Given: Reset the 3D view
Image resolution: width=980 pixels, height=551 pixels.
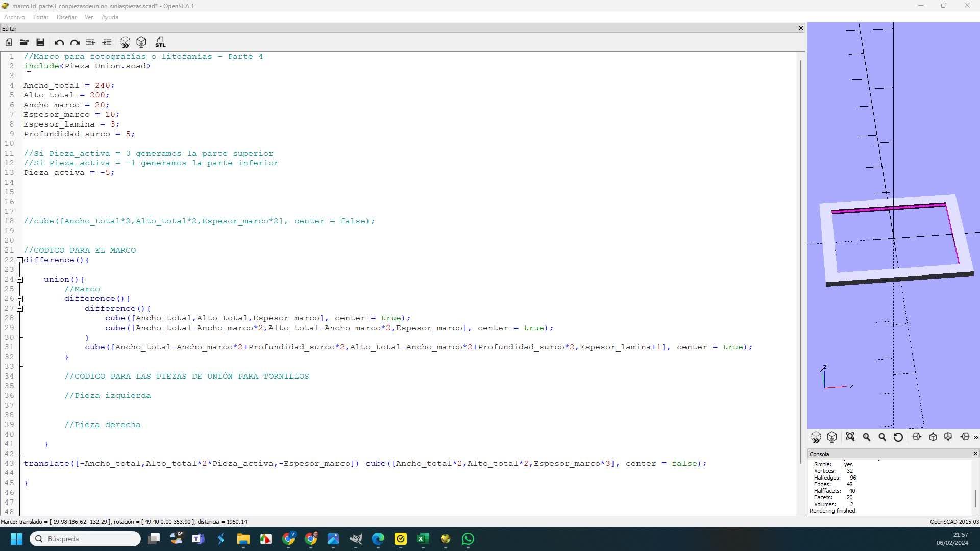Looking at the screenshot, I should coord(898,437).
